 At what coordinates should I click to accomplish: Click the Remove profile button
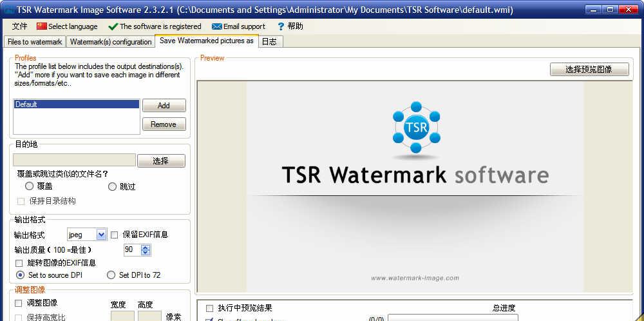pos(164,124)
